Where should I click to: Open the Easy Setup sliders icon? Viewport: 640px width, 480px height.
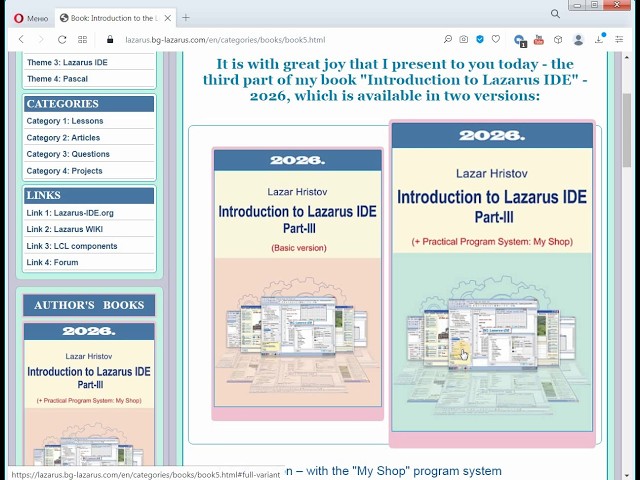tap(619, 39)
